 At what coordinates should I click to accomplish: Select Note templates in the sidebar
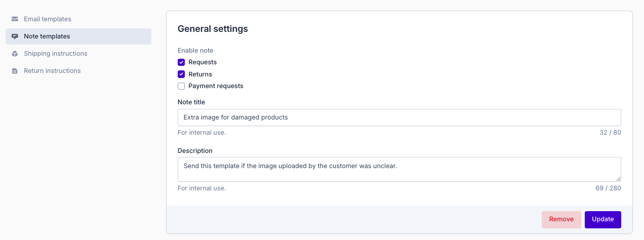click(x=47, y=36)
